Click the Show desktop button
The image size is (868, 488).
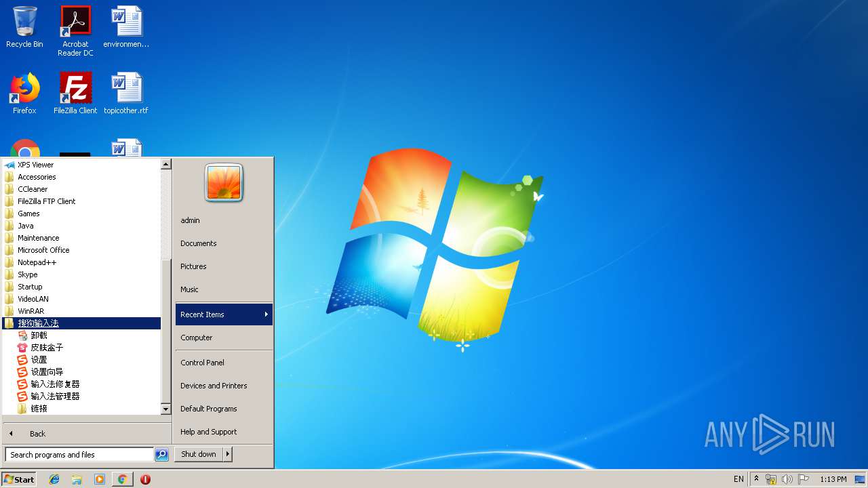click(x=861, y=479)
